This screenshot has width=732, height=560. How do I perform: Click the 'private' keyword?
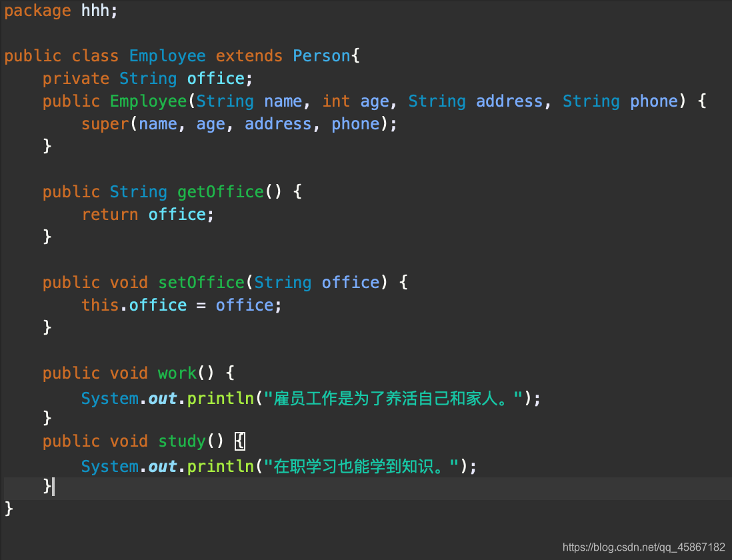[76, 79]
